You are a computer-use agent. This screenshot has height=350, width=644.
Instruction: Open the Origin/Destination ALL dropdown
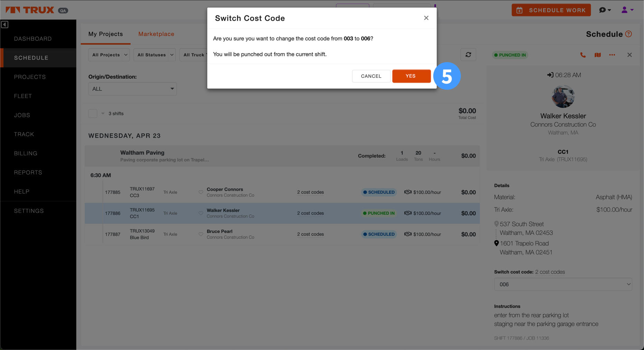point(132,89)
